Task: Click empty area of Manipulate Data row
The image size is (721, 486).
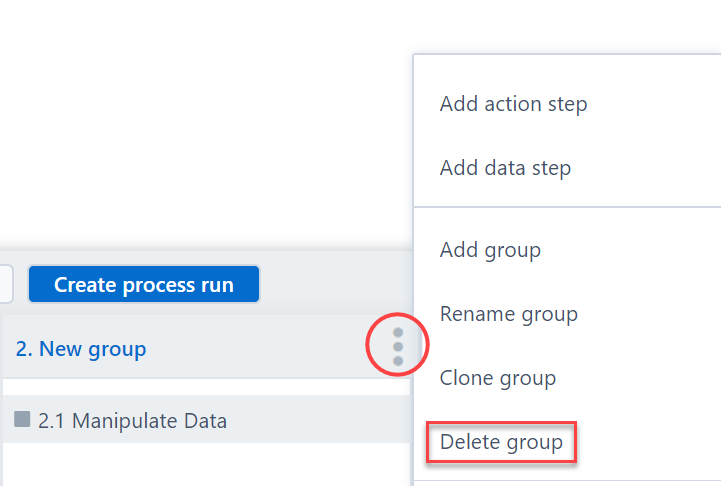Action: pyautogui.click(x=320, y=421)
